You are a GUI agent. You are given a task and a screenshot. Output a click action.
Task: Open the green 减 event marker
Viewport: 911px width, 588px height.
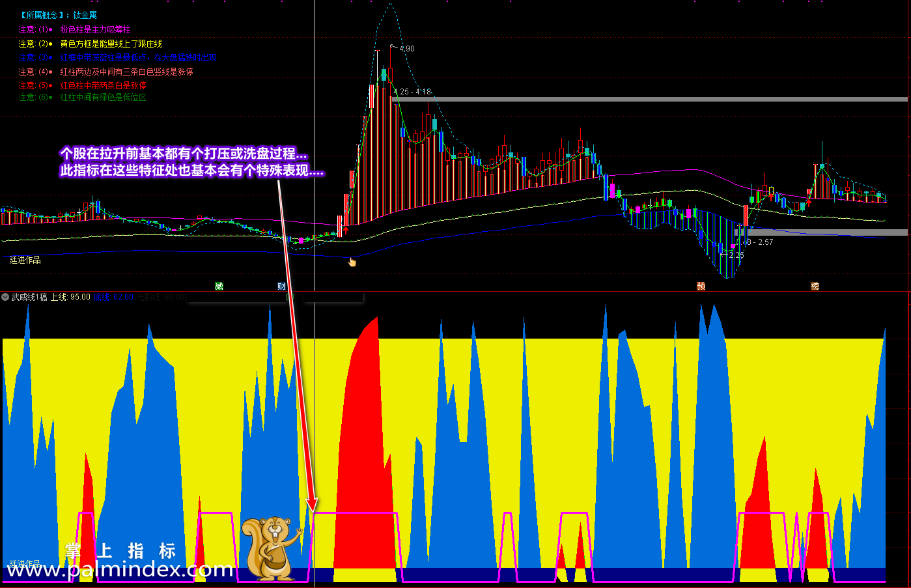pyautogui.click(x=219, y=286)
